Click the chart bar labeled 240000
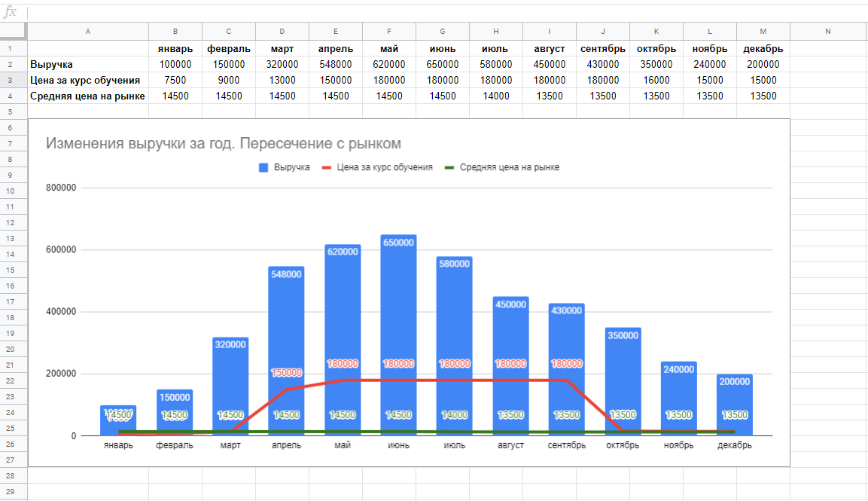Image resolution: width=868 pixels, height=501 pixels. (679, 399)
